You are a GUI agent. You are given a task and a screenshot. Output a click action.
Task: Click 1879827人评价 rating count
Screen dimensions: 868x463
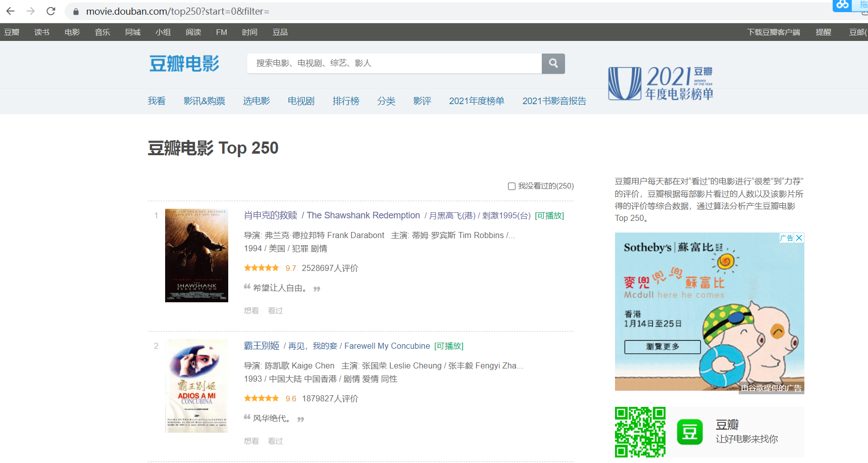tap(330, 399)
